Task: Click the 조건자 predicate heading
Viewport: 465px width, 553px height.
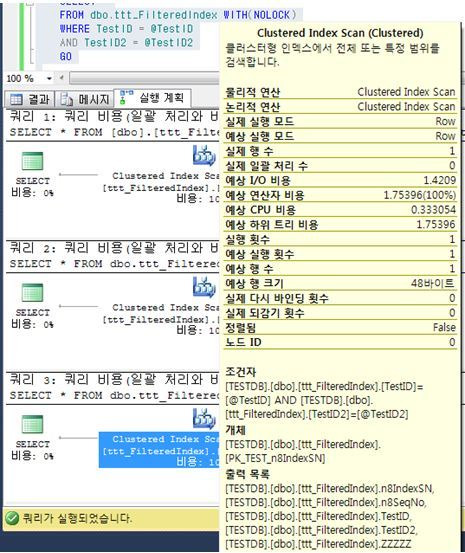Action: click(x=241, y=372)
